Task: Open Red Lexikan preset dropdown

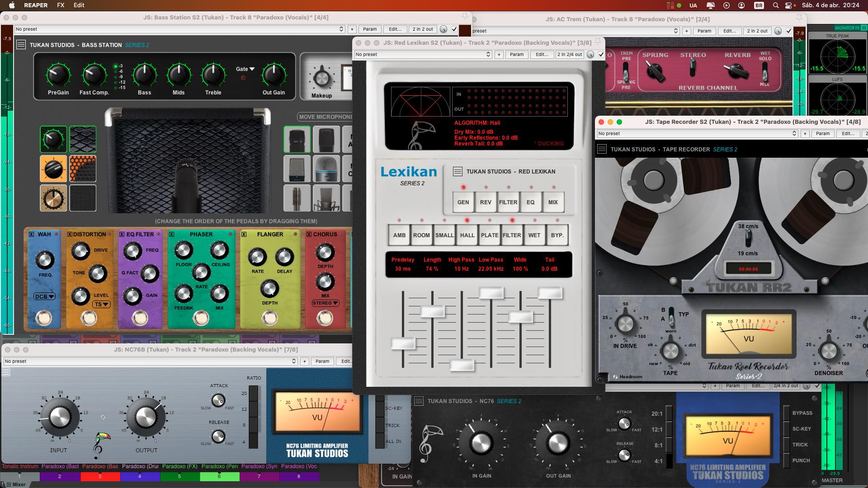Action: tap(423, 54)
